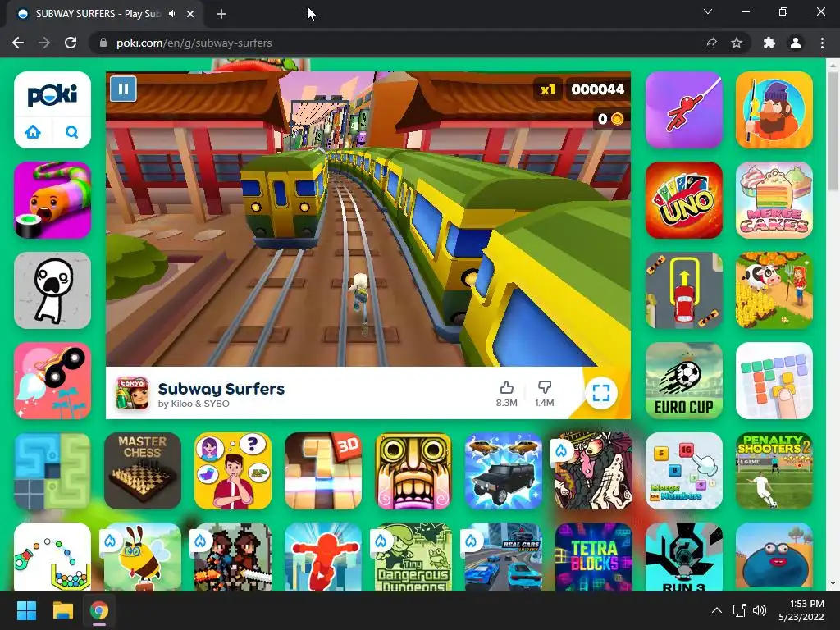Screen dimensions: 840x630
Task: Open Poki search icon
Action: (72, 132)
